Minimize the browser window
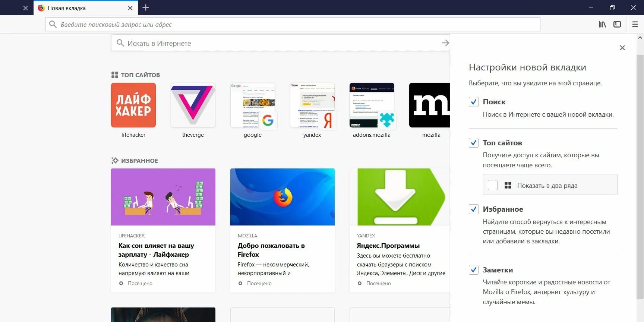Screen dimensions: 644x322 591,7
